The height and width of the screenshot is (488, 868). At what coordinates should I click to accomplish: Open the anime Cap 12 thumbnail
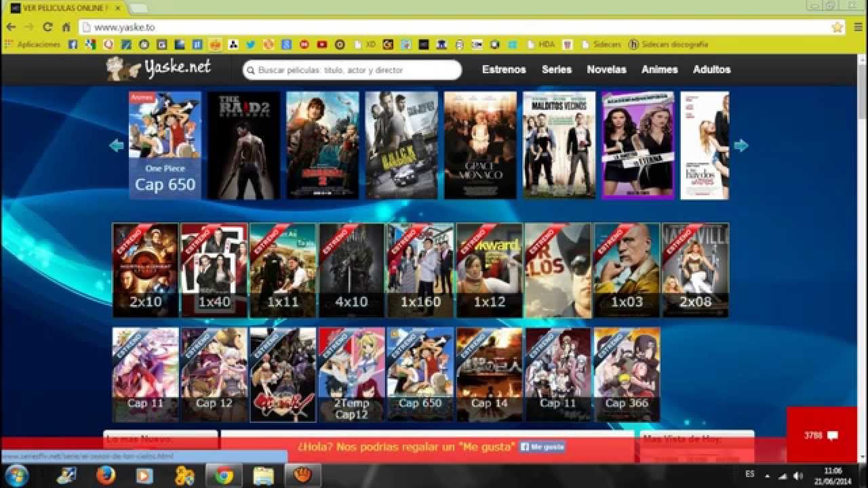click(x=214, y=375)
